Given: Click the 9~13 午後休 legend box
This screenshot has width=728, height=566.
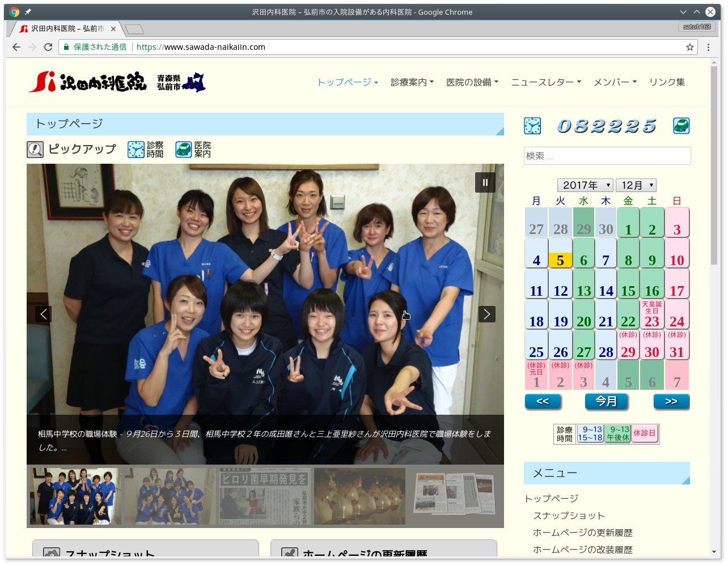Looking at the screenshot, I should 618,434.
